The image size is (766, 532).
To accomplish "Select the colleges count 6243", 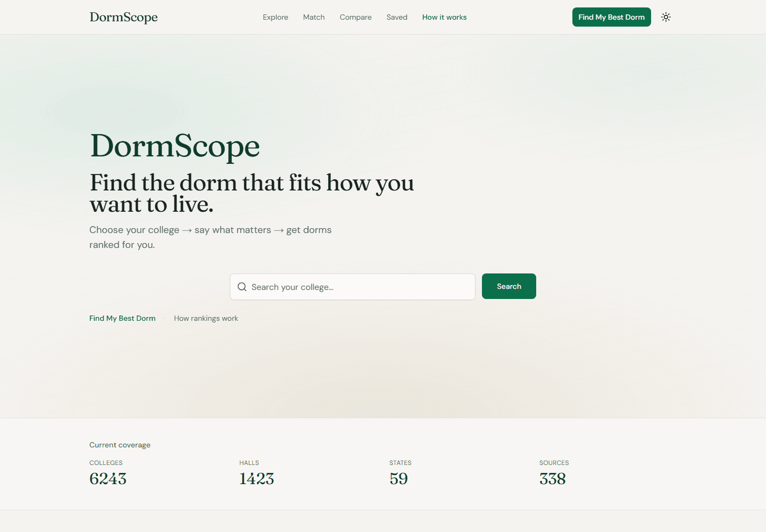I will pyautogui.click(x=108, y=479).
